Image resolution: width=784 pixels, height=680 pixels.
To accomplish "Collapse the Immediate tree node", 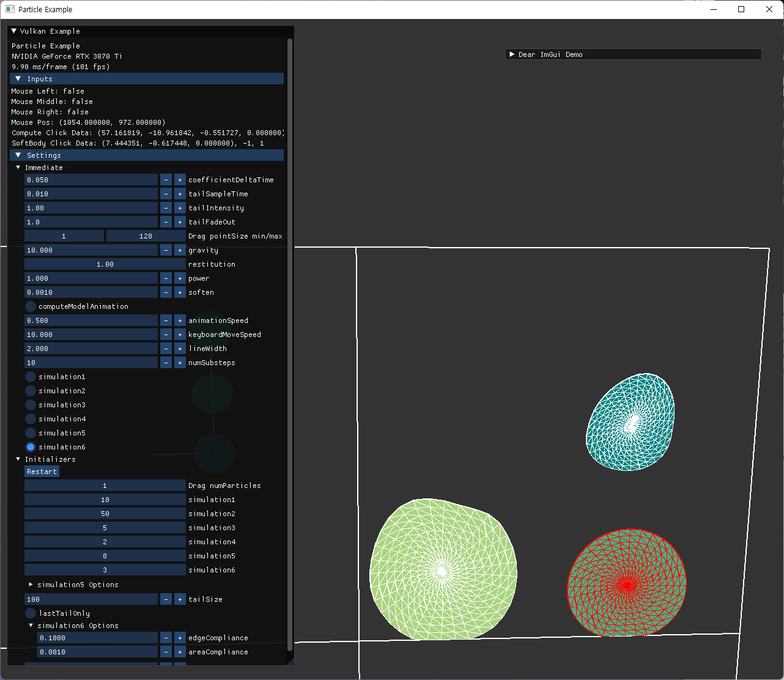I will [18, 168].
